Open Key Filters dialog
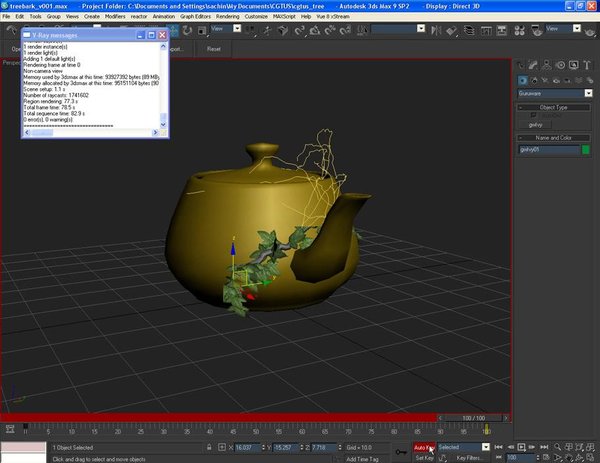Viewport: 600px width, 463px height. [x=470, y=457]
